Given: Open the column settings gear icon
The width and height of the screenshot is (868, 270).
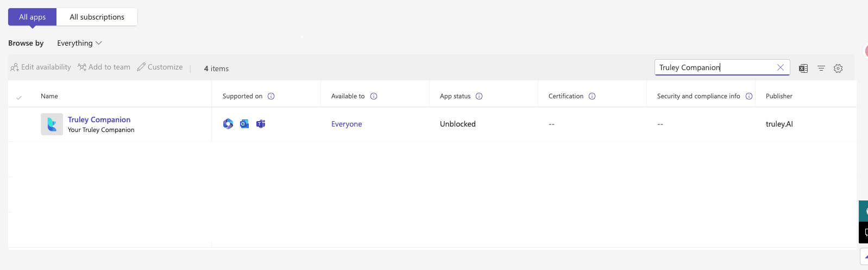Looking at the screenshot, I should click(x=838, y=68).
